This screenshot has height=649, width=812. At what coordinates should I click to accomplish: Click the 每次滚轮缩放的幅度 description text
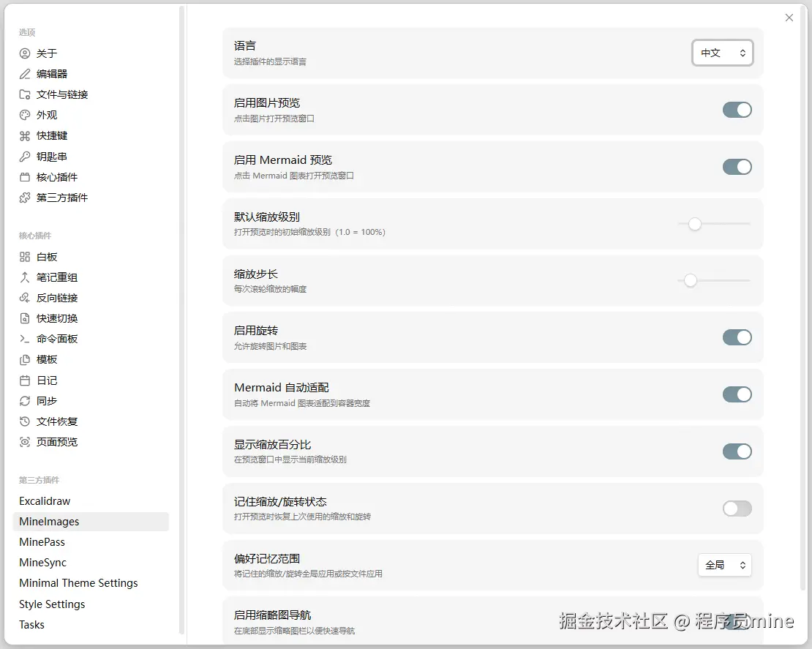[271, 289]
